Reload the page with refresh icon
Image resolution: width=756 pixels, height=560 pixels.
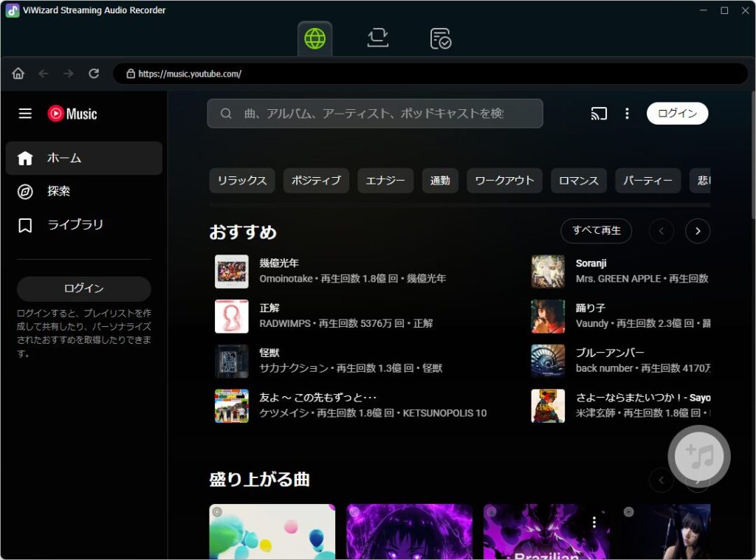click(94, 74)
